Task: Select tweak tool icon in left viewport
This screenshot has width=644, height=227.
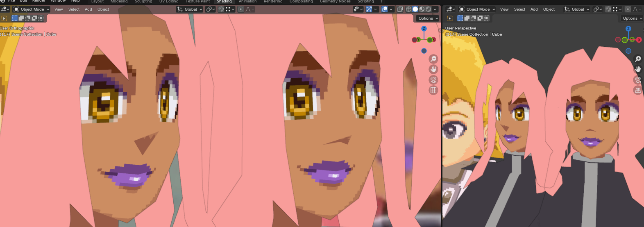Action: (x=4, y=18)
